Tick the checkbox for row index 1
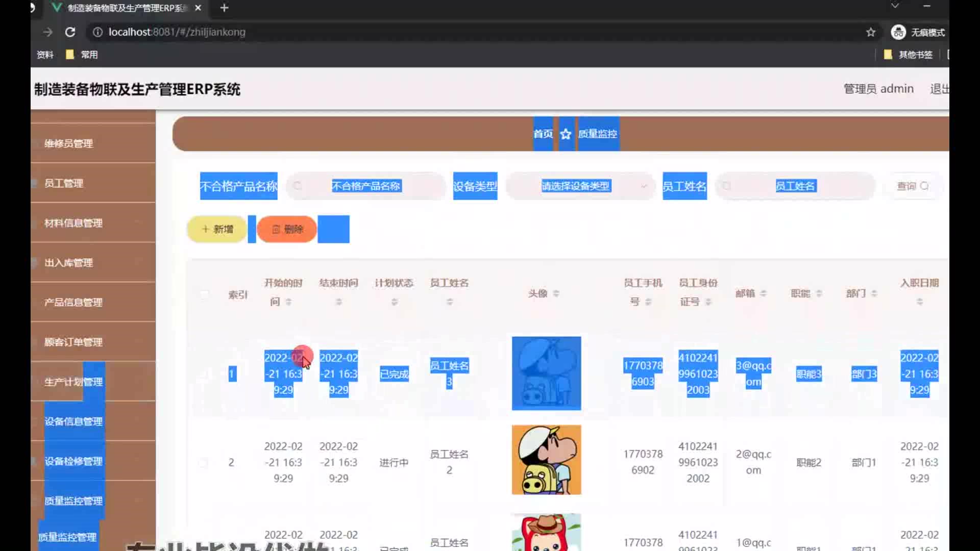The height and width of the screenshot is (551, 980). click(x=203, y=374)
